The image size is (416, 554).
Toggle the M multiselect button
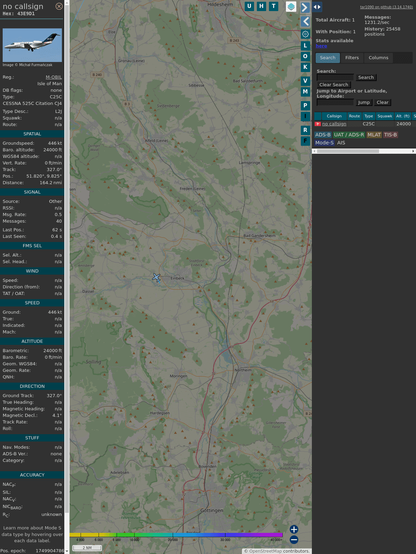tap(305, 92)
